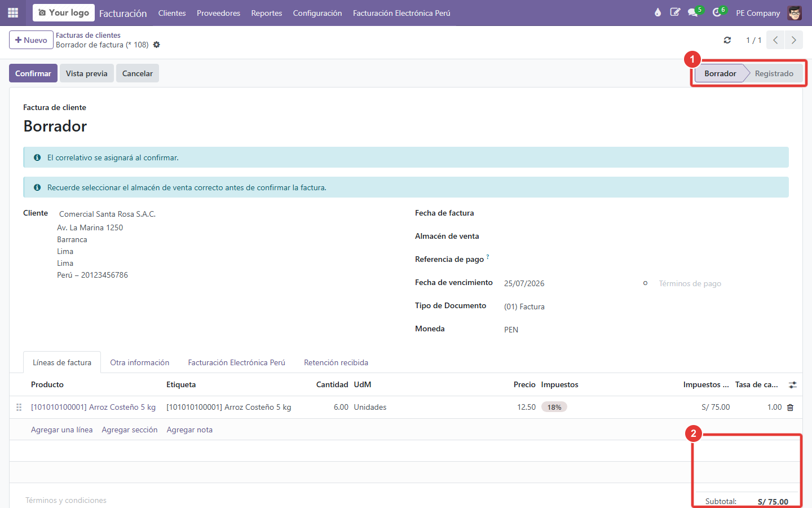Image resolution: width=812 pixels, height=508 pixels.
Task: Open the Cliente field Comercial Santa Rosa S.A.C.
Action: [x=107, y=214]
